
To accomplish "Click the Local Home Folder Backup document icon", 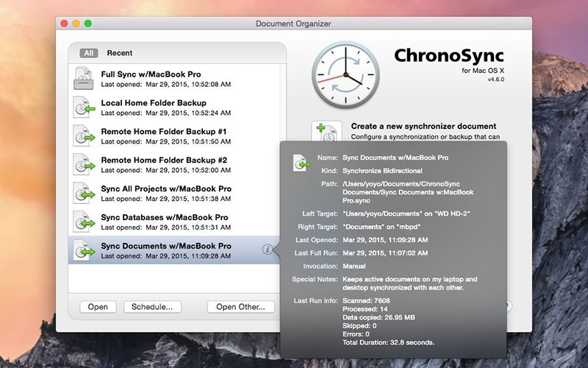I will (x=83, y=107).
